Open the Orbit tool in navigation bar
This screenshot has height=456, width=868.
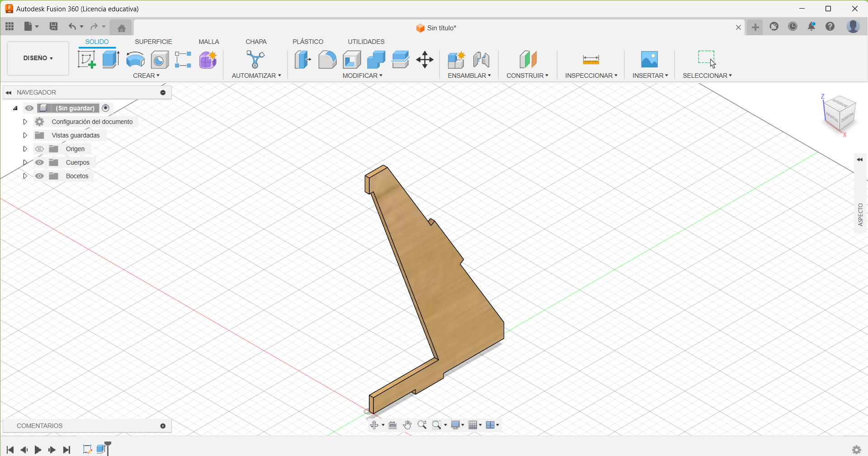click(374, 425)
